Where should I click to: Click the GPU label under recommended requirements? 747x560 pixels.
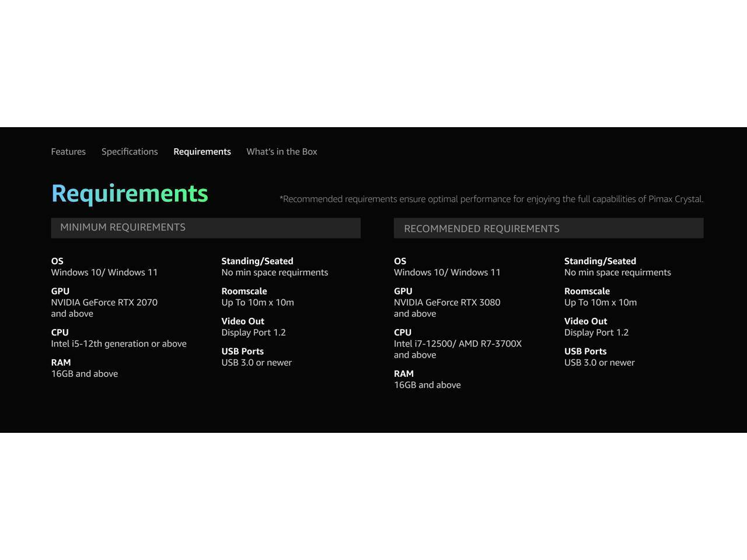point(403,291)
